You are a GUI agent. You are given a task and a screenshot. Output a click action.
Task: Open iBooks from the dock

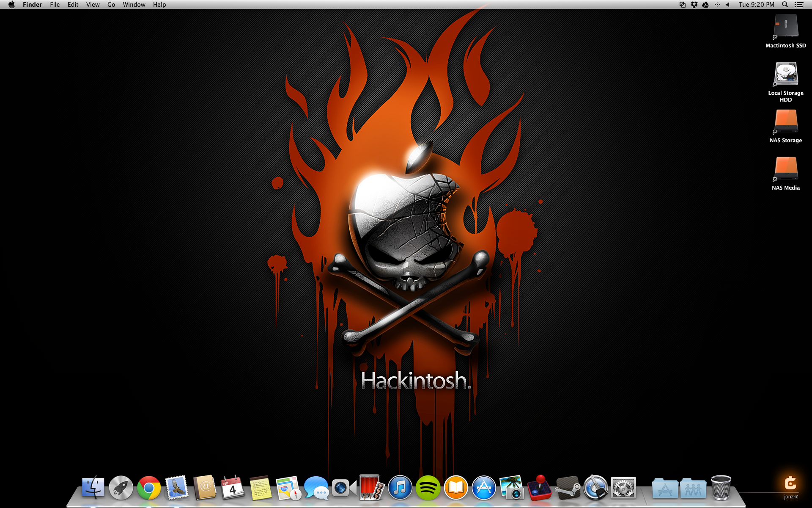(456, 488)
